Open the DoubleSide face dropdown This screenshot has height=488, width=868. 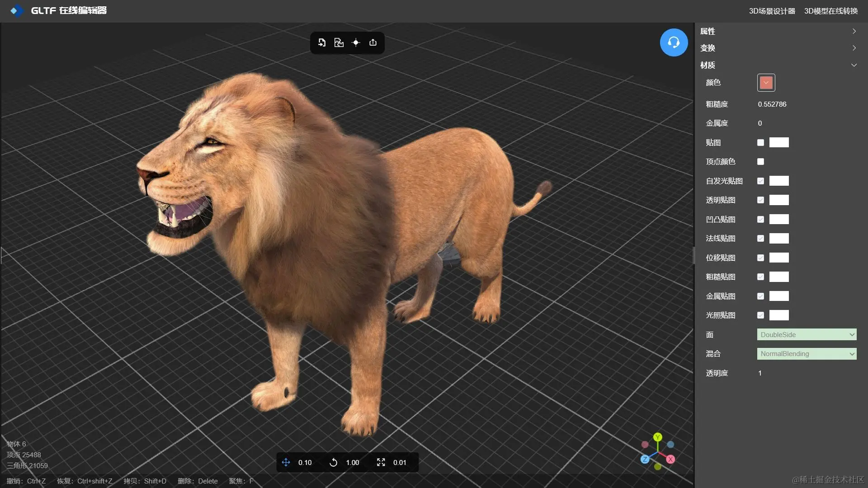pyautogui.click(x=807, y=334)
